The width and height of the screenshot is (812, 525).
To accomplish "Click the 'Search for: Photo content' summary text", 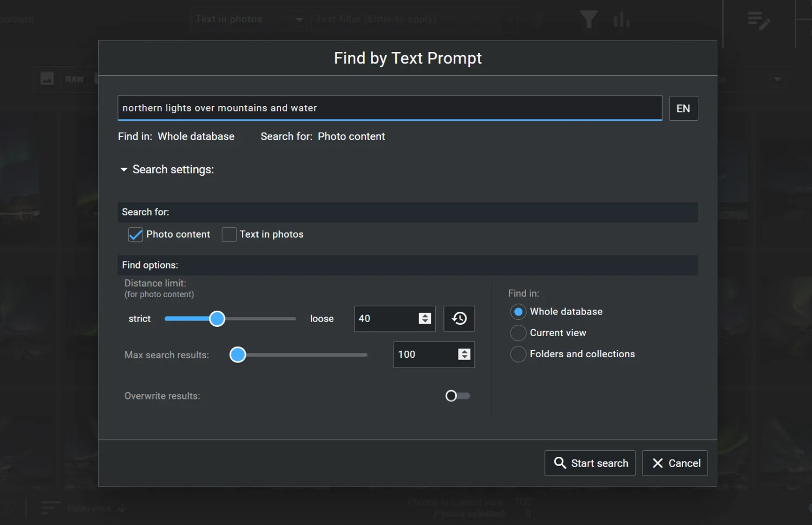I will [323, 136].
